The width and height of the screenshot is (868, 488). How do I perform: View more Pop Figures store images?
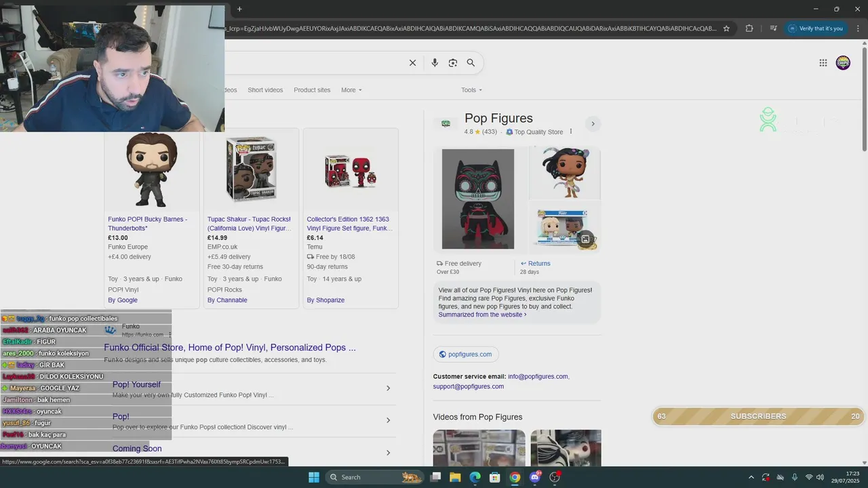click(x=585, y=239)
